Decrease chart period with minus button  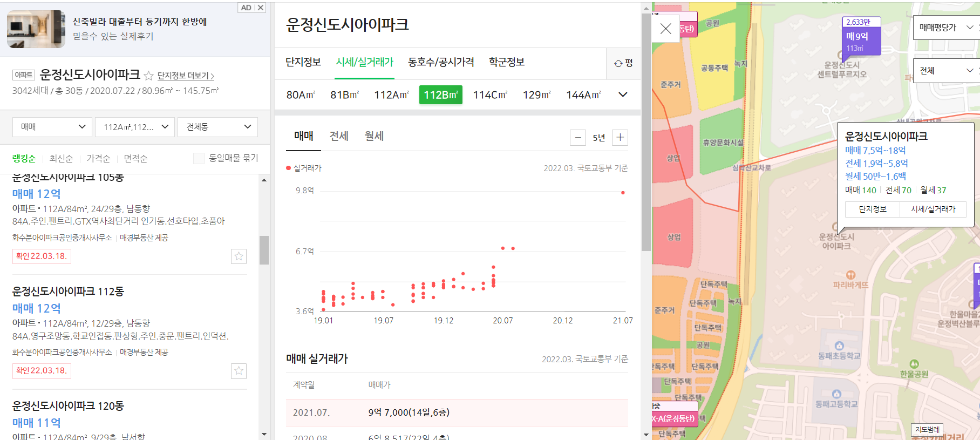578,138
